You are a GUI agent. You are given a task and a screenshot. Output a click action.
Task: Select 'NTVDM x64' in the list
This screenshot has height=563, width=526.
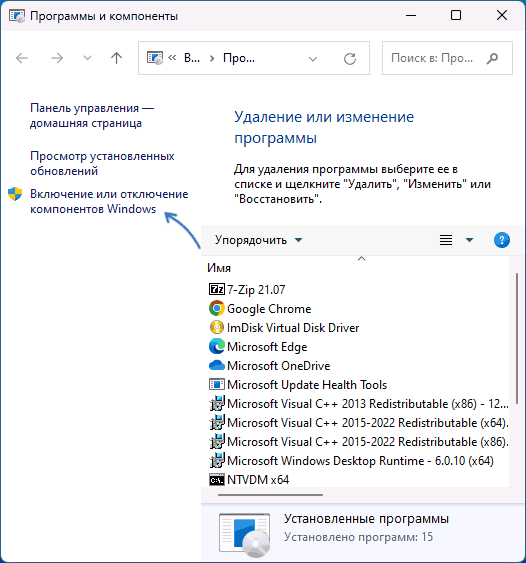(258, 480)
